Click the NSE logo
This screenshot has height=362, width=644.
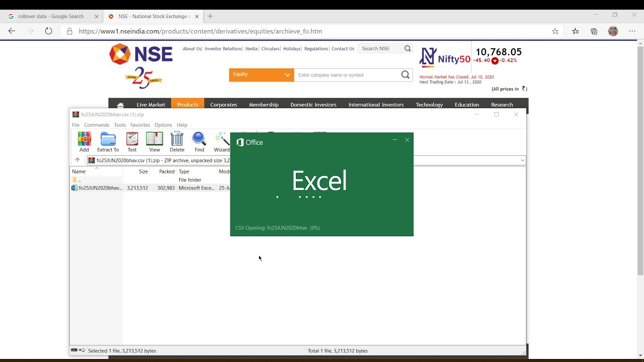pyautogui.click(x=141, y=54)
